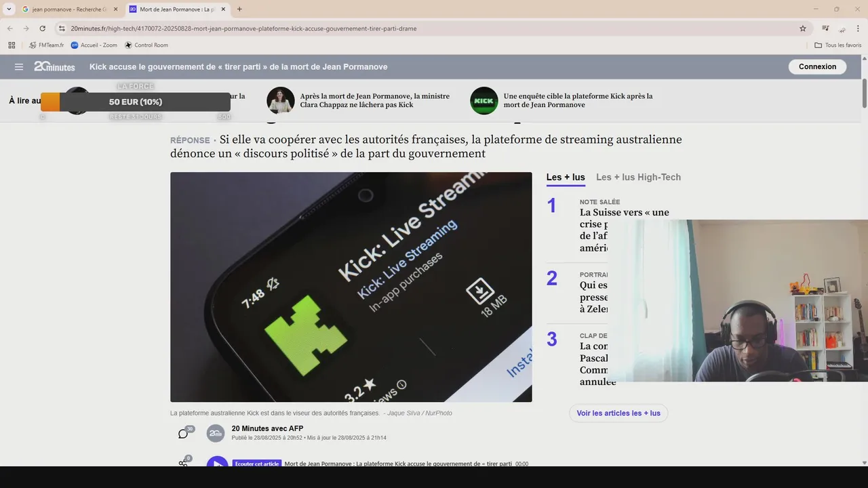Image resolution: width=868 pixels, height=488 pixels.
Task: Open the hamburger menu on 20 Minutes
Action: click(x=19, y=67)
